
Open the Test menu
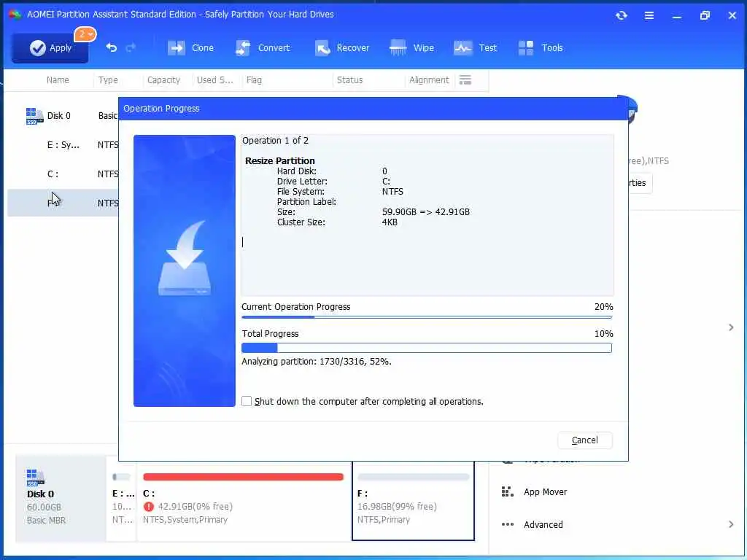pyautogui.click(x=475, y=47)
